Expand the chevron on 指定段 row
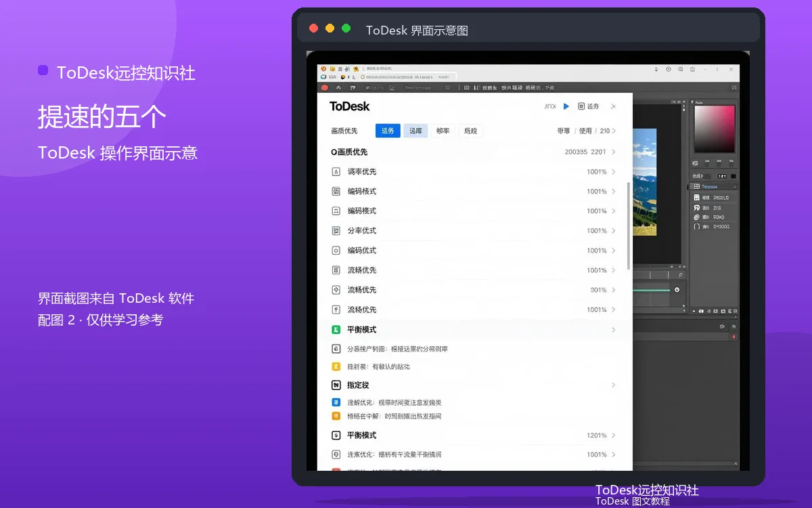 pos(614,385)
